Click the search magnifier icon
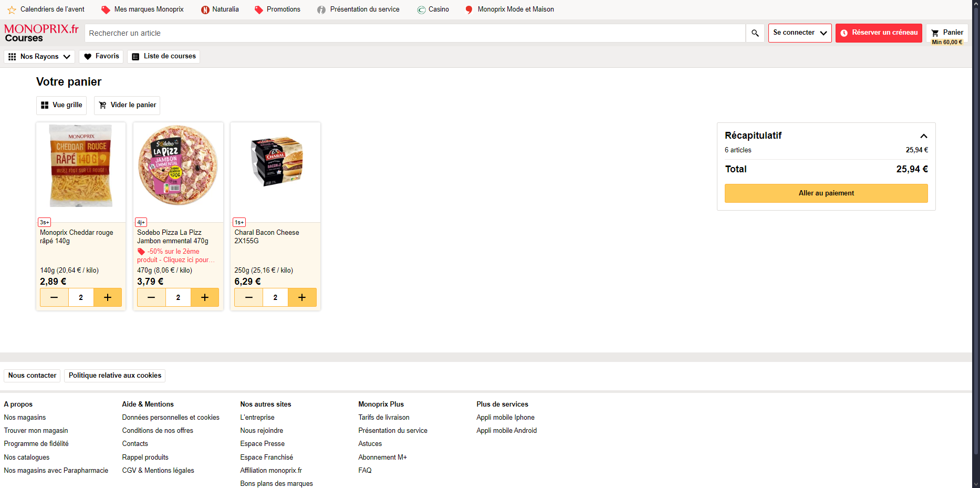This screenshot has width=980, height=488. 755,33
